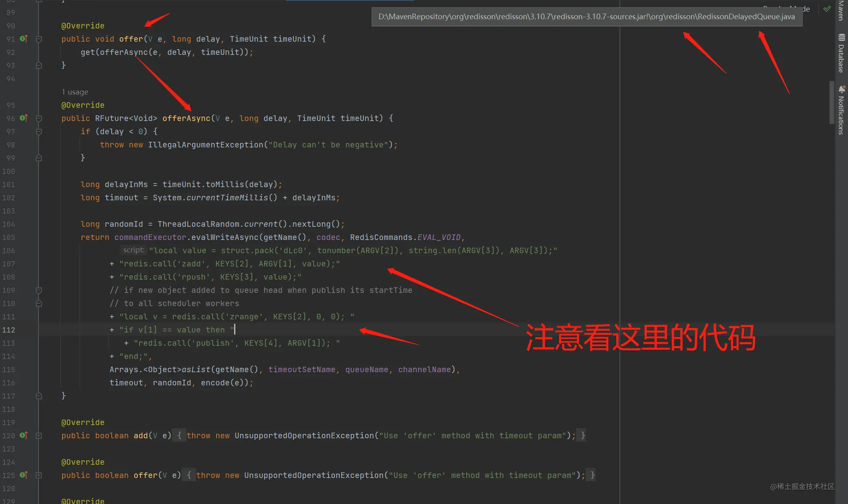Click channelName argument on line 115
The height and width of the screenshot is (504, 848).
[425, 369]
